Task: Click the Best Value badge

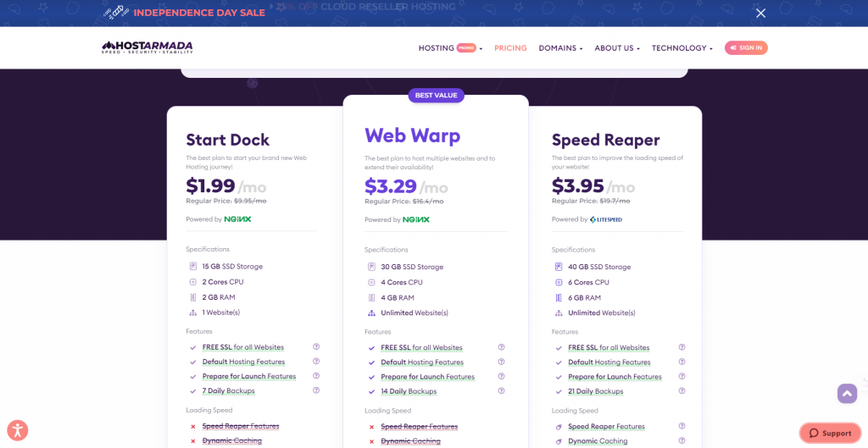Action: pyautogui.click(x=437, y=96)
